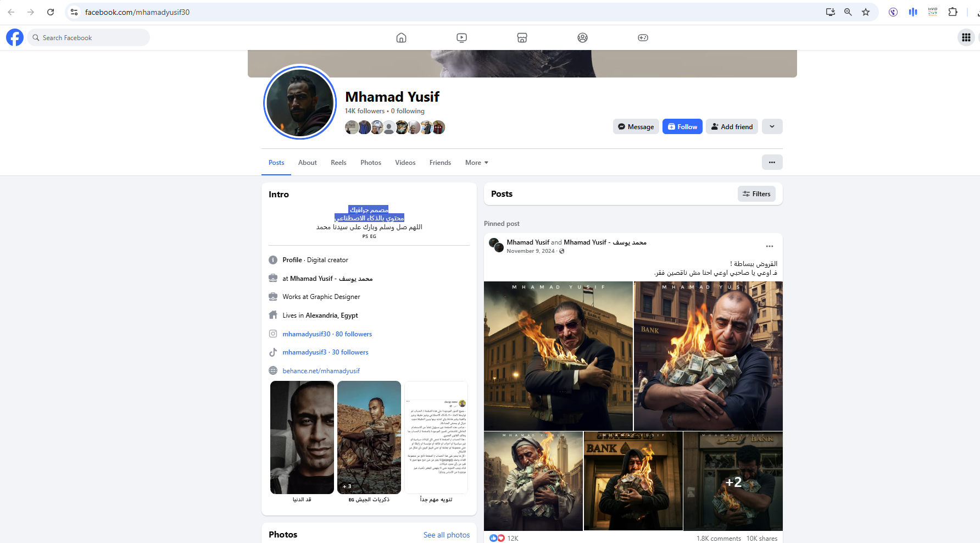Click the Follow button

pos(682,126)
